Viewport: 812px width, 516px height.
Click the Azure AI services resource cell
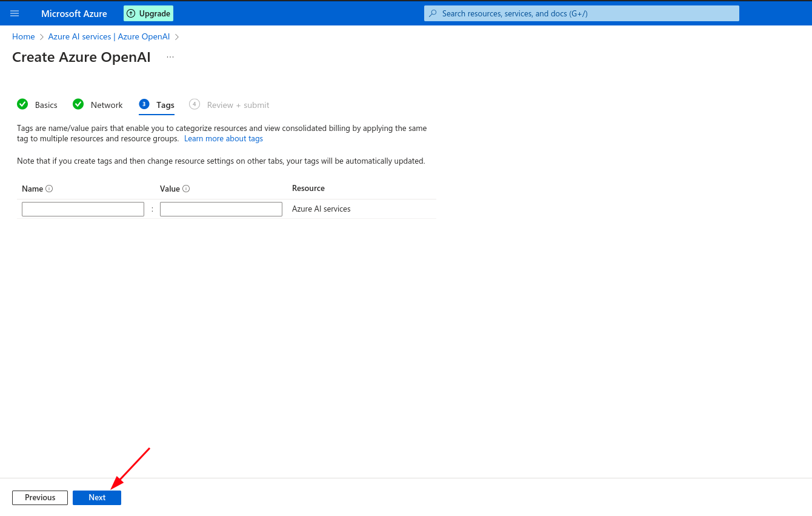(x=321, y=209)
